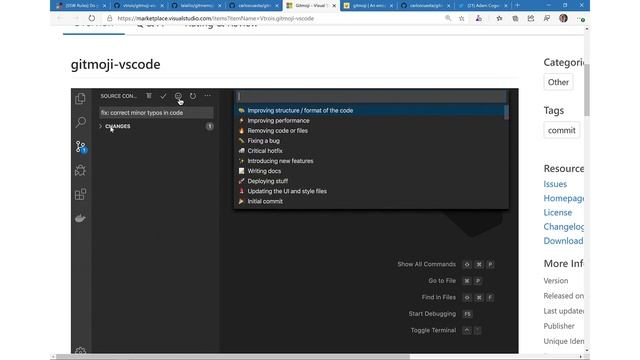This screenshot has height=360, width=640.
Task: Open the Collections icon in browser toolbar
Action: point(515,18)
